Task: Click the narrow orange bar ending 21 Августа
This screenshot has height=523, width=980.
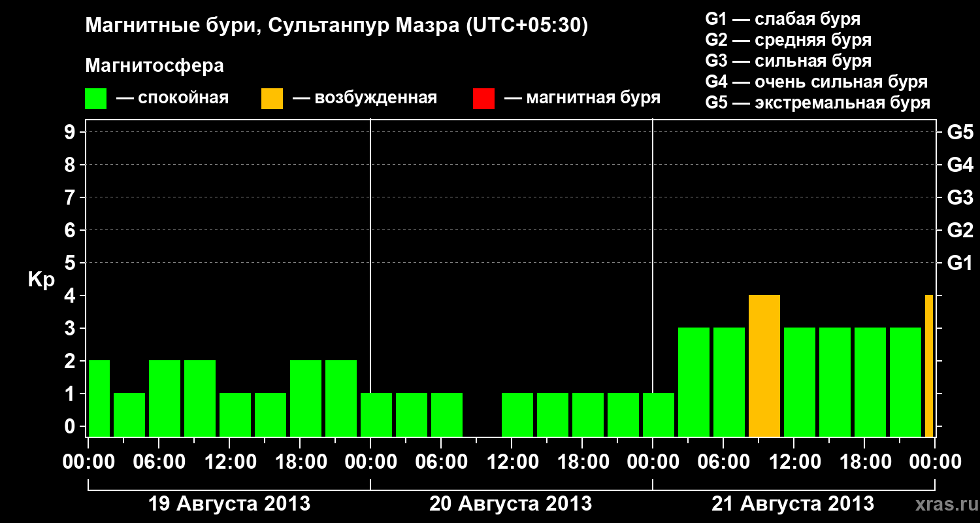Action: (929, 366)
